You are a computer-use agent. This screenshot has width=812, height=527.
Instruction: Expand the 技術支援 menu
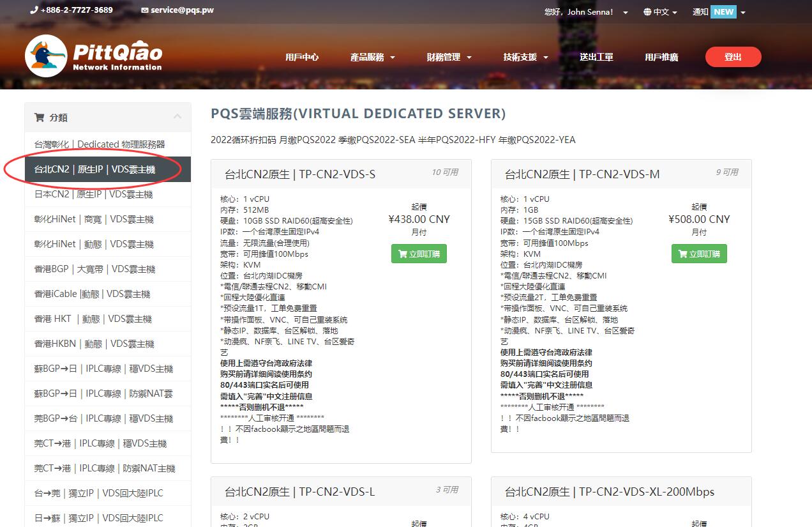526,57
